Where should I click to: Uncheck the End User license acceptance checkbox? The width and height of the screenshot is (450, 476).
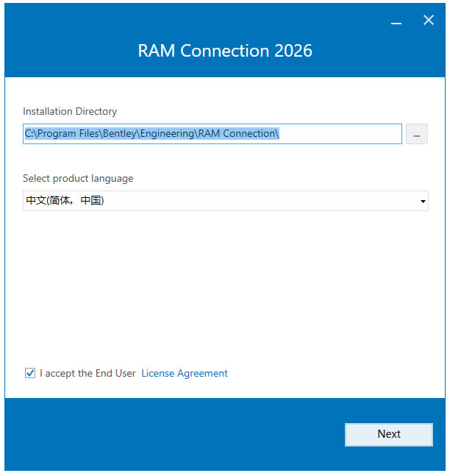tap(30, 373)
